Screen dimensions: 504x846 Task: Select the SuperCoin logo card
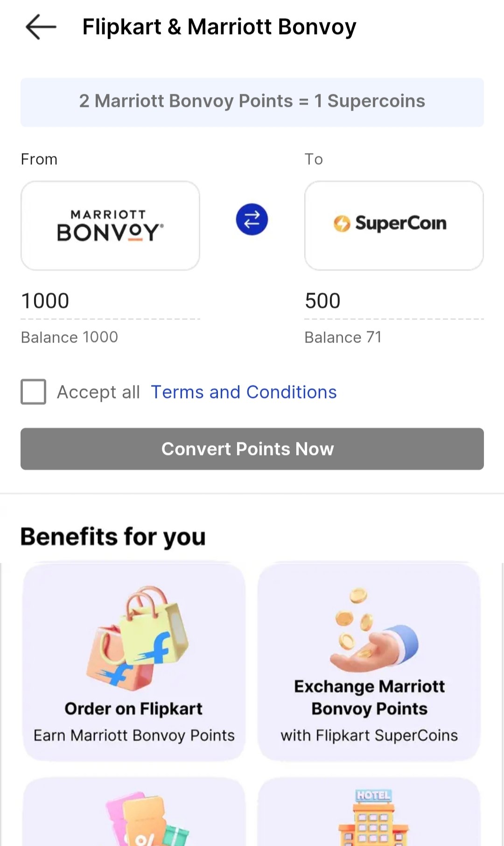click(393, 225)
